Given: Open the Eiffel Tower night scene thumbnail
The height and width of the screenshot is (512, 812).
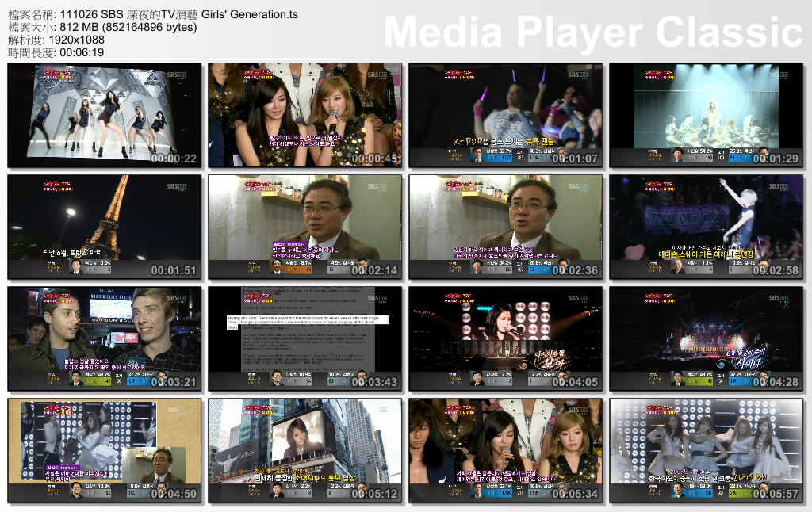Looking at the screenshot, I should [x=103, y=222].
